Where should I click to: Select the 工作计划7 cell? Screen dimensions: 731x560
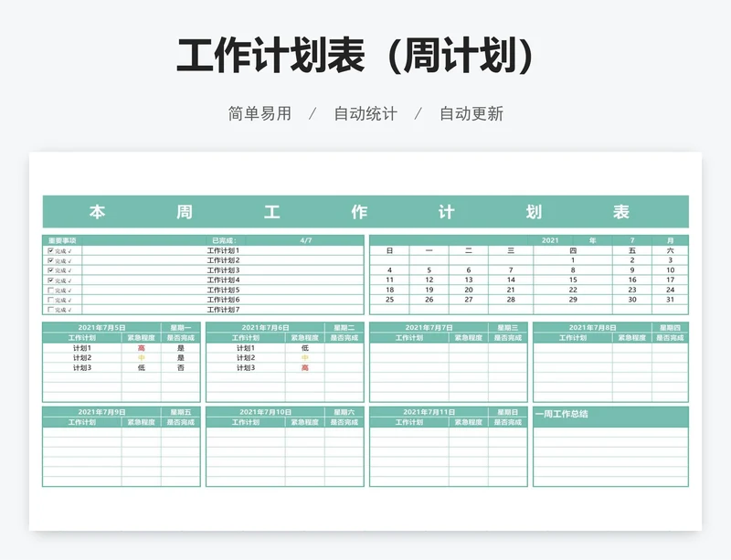click(223, 310)
